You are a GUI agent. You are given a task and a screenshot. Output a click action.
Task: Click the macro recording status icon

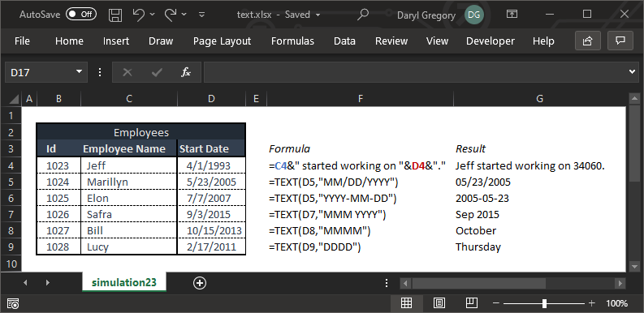click(13, 303)
